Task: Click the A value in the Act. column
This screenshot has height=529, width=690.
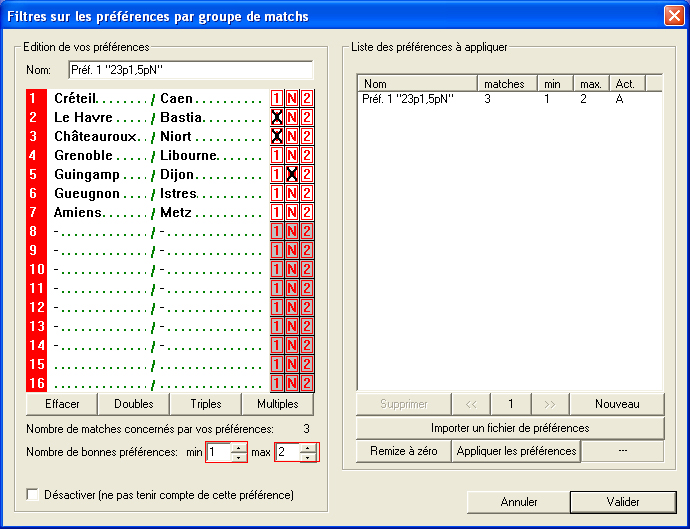Action: (x=619, y=99)
